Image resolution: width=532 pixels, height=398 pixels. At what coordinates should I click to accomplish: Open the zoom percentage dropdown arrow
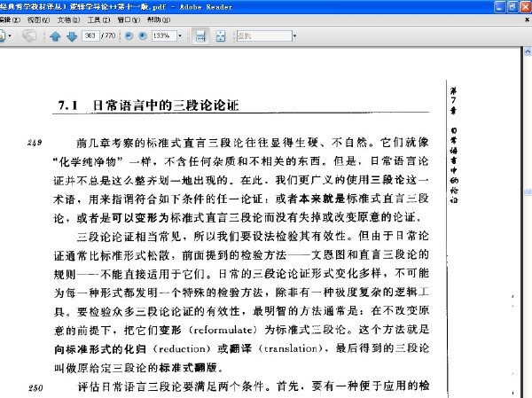point(180,35)
